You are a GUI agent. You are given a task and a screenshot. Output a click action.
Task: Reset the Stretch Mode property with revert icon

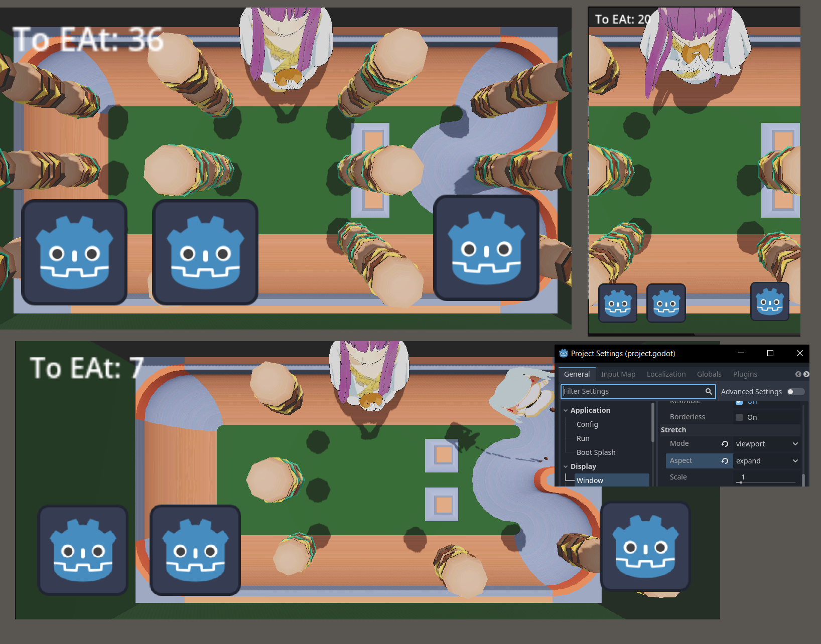[725, 444]
